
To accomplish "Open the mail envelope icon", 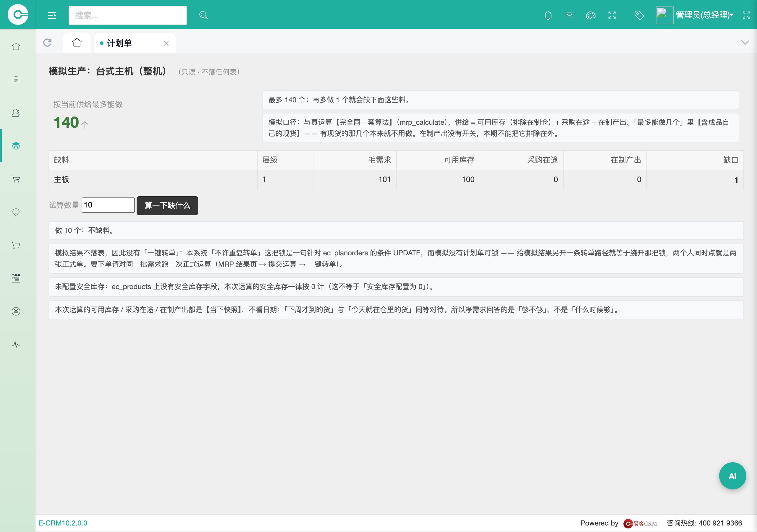I will click(570, 15).
